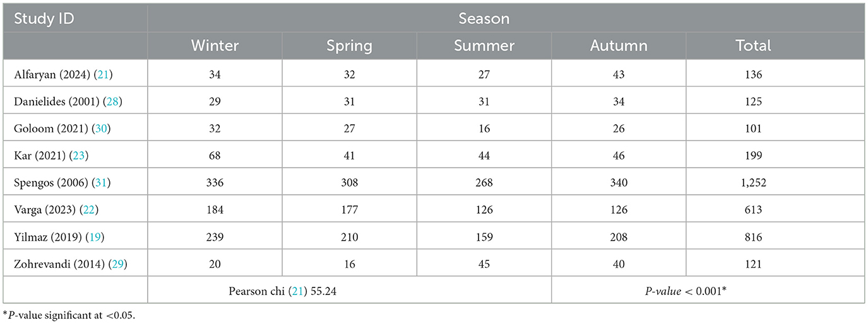The image size is (868, 324).
Task: Select the Kar winter value 68
Action: pyautogui.click(x=215, y=156)
